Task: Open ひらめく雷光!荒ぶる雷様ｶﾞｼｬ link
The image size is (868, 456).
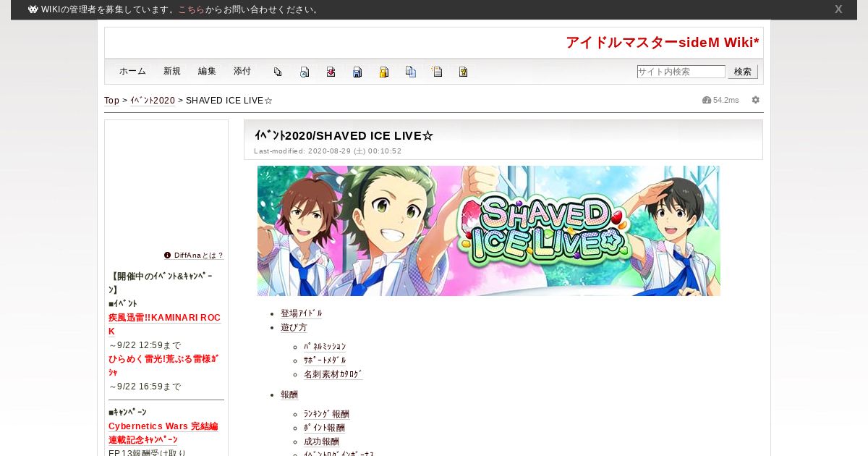Action: (163, 366)
